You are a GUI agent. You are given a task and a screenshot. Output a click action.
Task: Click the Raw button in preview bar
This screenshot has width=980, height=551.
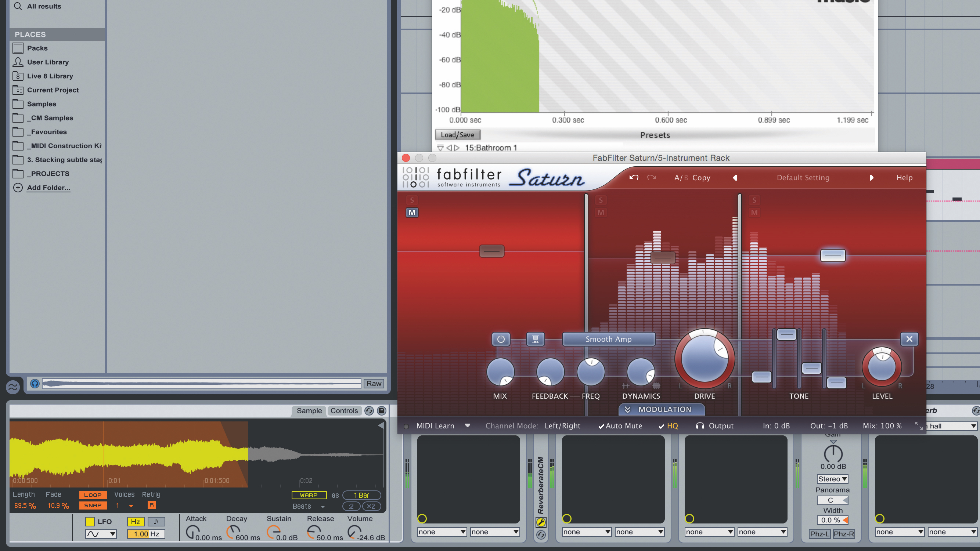point(374,384)
